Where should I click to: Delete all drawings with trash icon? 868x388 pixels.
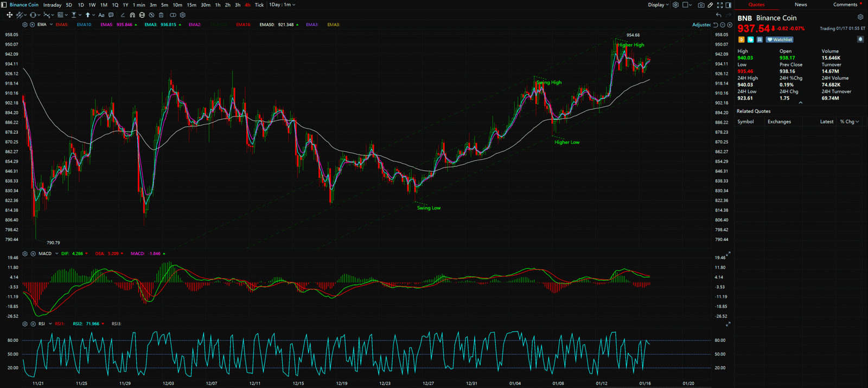161,15
